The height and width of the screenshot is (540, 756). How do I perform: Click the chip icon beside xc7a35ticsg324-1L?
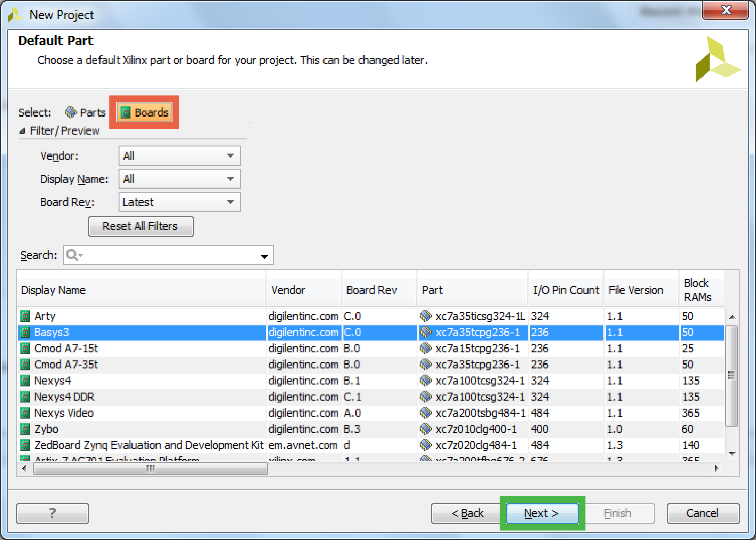[425, 316]
